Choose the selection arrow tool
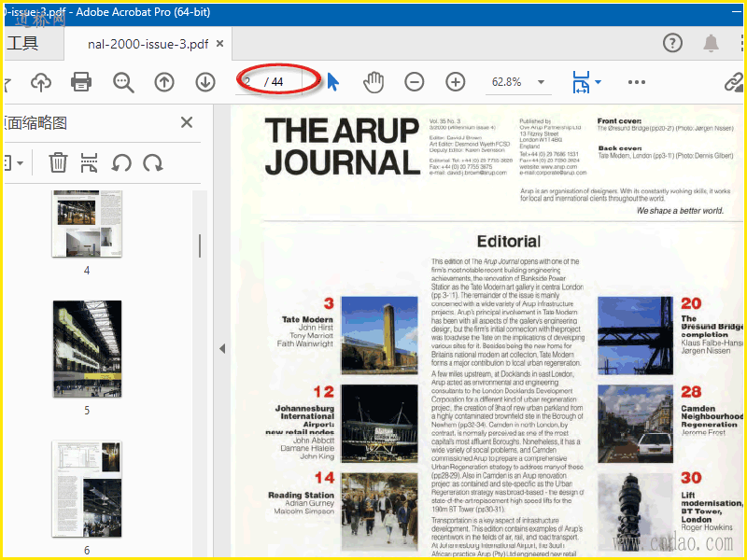The image size is (747, 560). click(333, 82)
